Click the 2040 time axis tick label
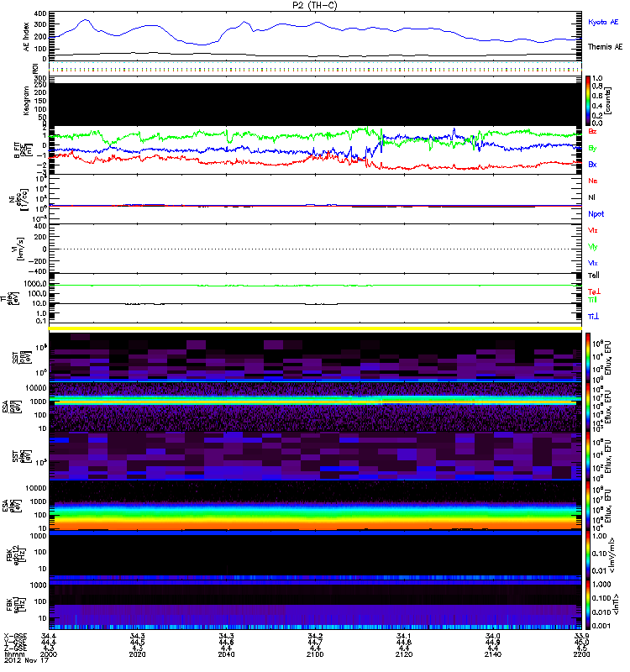630x672 pixels. (228, 653)
